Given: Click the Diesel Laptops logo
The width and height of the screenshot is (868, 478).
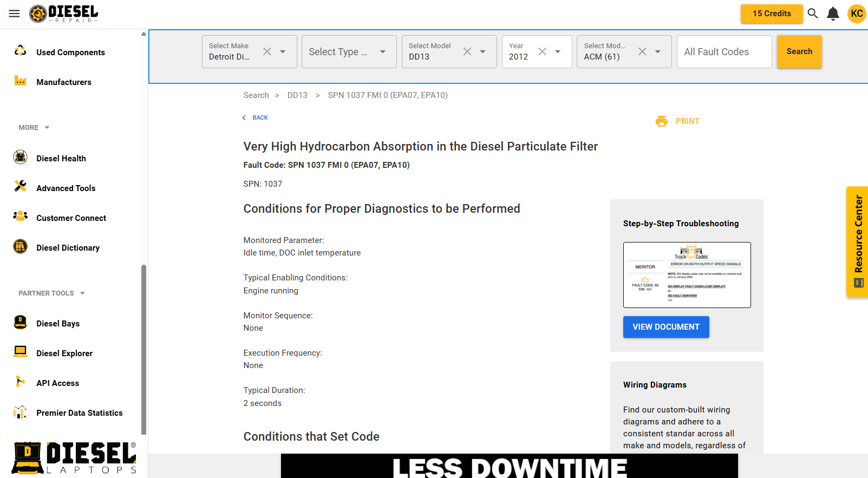Looking at the screenshot, I should click(74, 457).
